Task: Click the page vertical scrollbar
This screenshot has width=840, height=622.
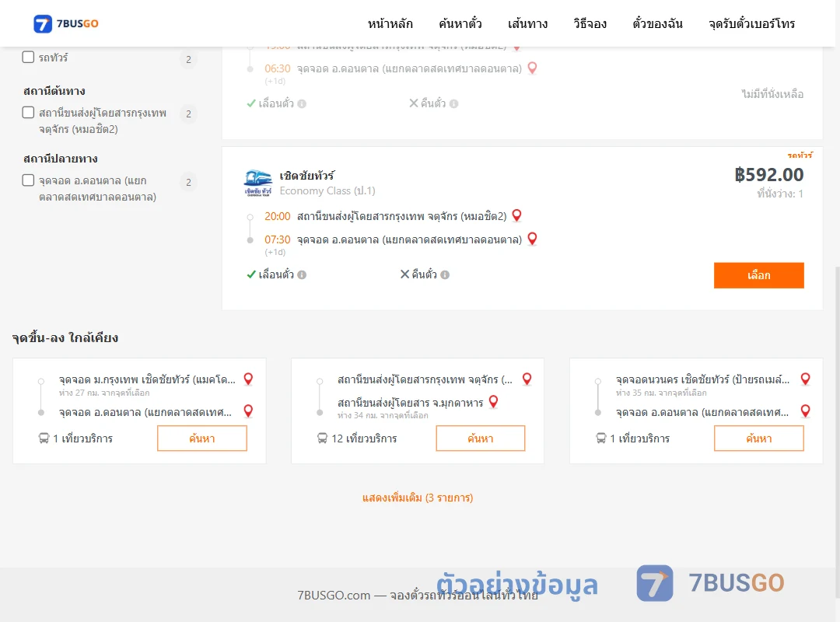Action: click(x=838, y=432)
